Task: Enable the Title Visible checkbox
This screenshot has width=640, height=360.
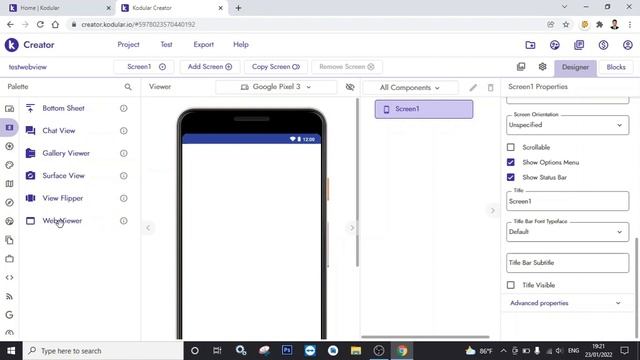Action: coord(511,285)
